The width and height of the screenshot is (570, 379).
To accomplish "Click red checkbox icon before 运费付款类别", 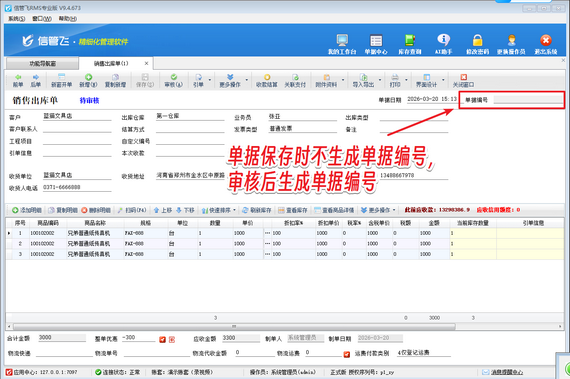I will point(347,354).
